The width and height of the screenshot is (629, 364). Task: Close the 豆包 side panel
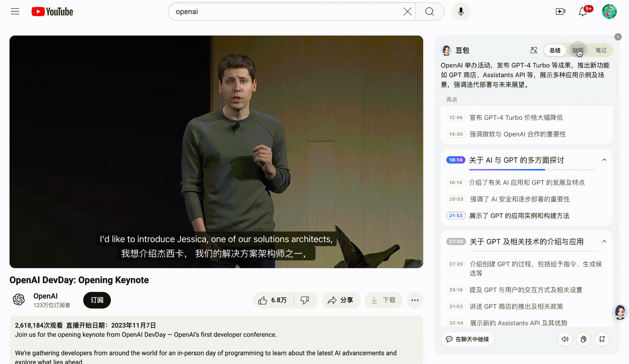pos(618,37)
